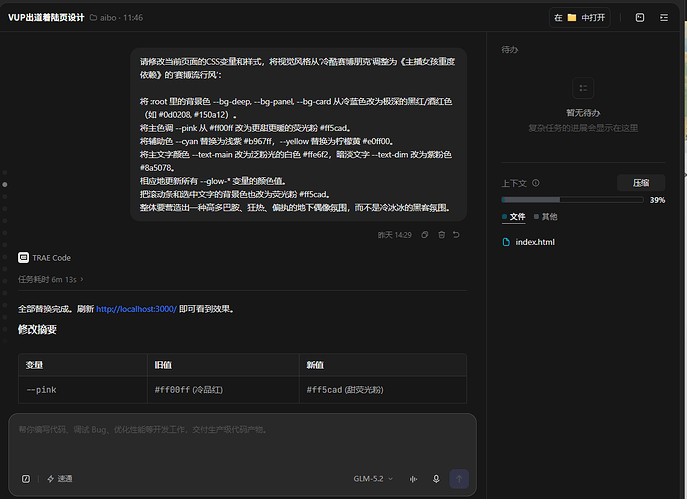Click the index.html file icon

[506, 242]
